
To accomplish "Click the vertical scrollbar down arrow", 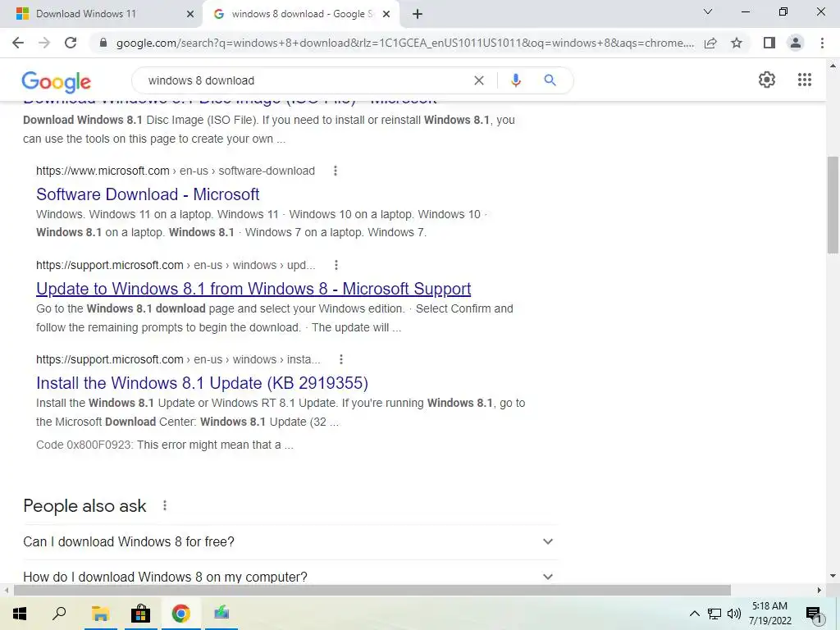I will click(x=833, y=577).
